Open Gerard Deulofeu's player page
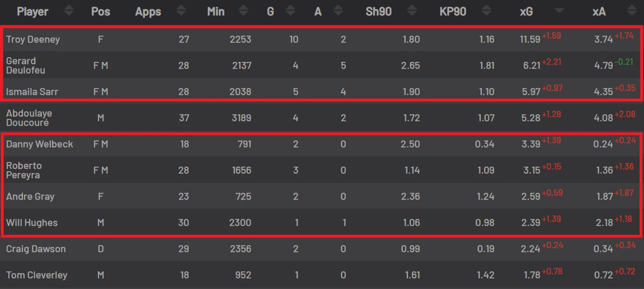 pyautogui.click(x=26, y=65)
